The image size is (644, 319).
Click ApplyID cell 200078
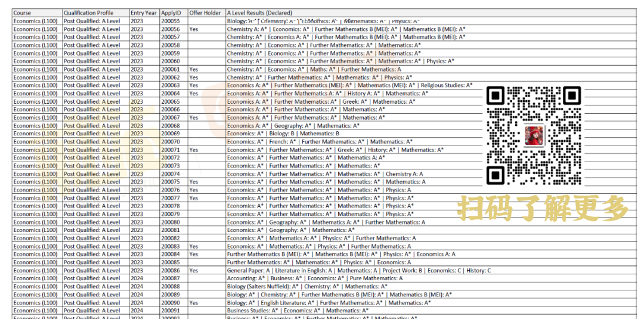click(174, 206)
